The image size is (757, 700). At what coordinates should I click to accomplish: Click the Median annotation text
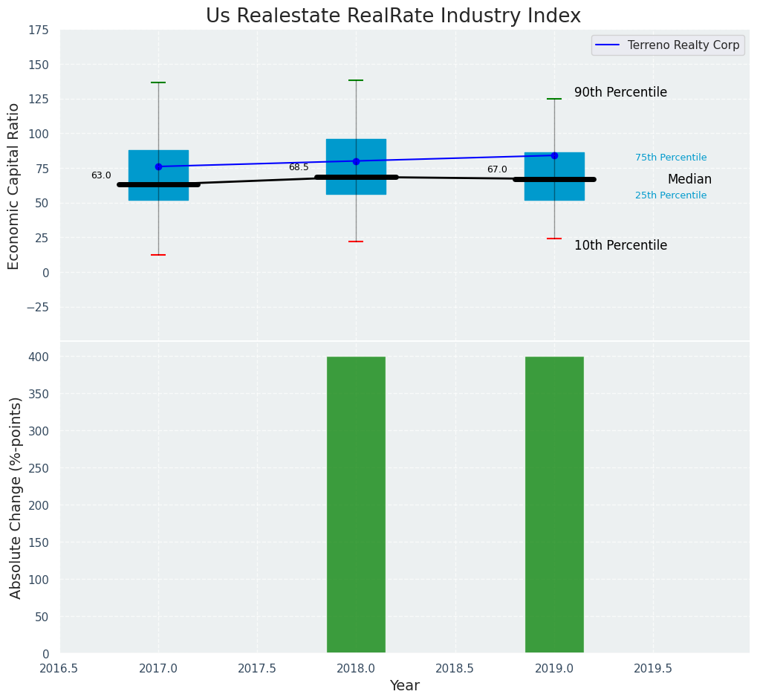[689, 180]
